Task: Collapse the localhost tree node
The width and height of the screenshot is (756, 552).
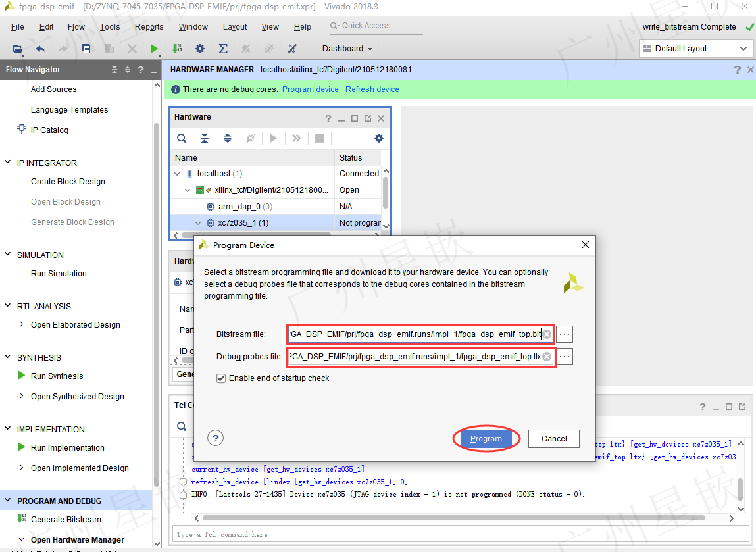Action: [178, 174]
